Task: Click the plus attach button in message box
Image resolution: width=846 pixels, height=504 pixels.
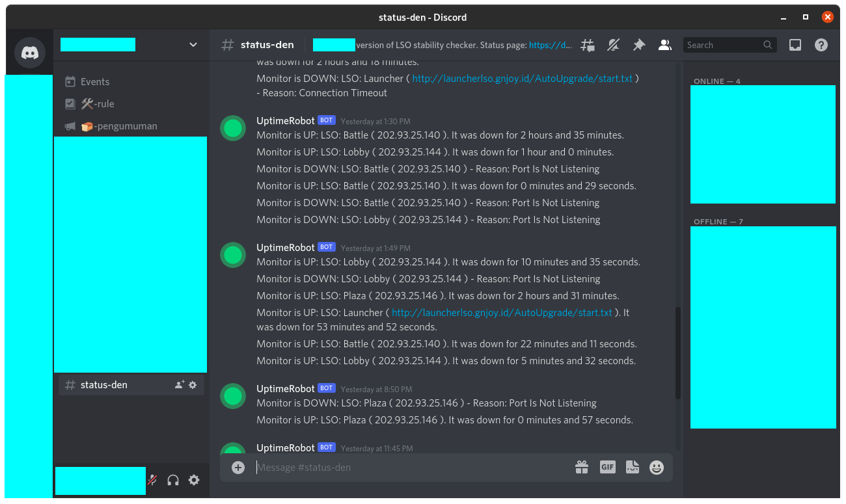Action: point(238,468)
